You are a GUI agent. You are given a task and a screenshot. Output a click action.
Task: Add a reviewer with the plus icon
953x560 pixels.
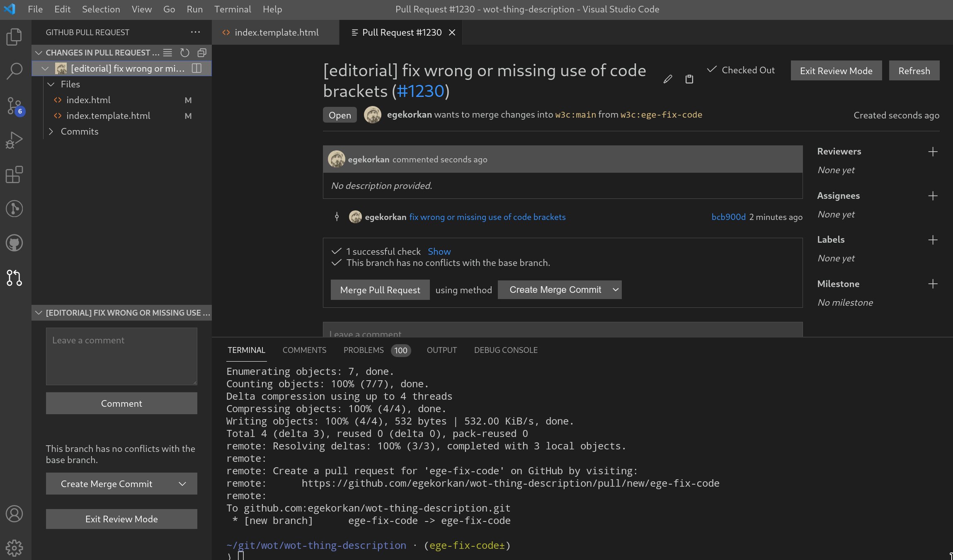(x=933, y=152)
